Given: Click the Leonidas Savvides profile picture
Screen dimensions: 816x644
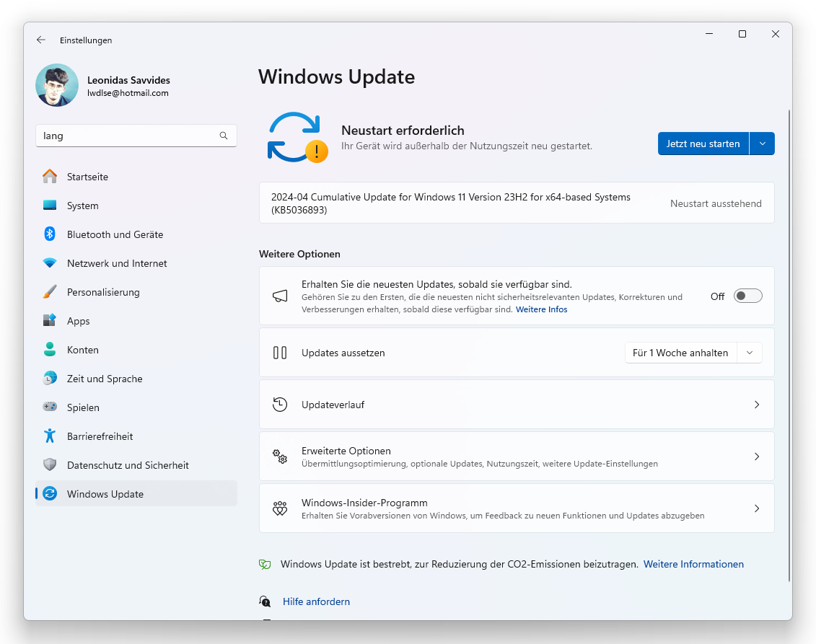Looking at the screenshot, I should point(57,85).
